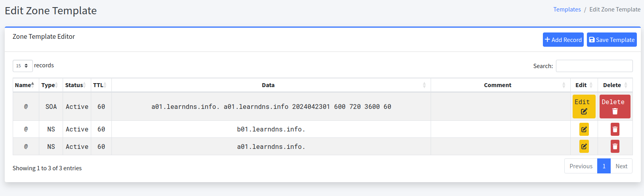Click the Add Record button
Viewport: 644px width, 196px height.
[x=563, y=40]
